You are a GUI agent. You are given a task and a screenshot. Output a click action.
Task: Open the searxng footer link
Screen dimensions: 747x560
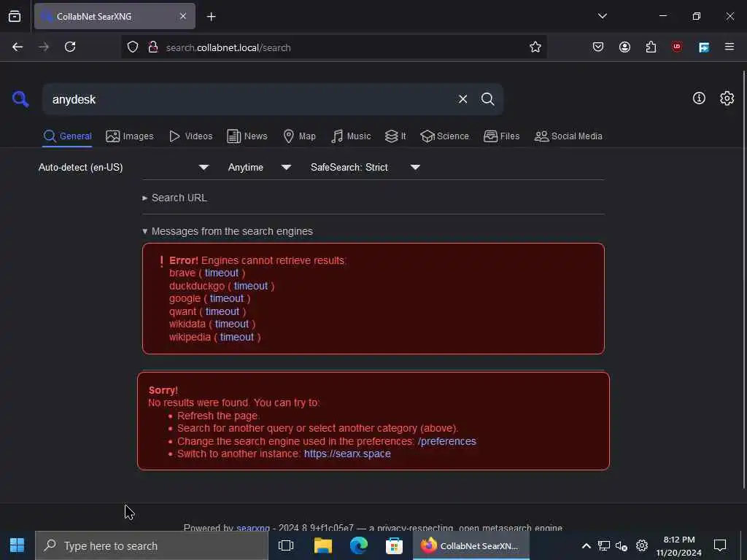[253, 528]
